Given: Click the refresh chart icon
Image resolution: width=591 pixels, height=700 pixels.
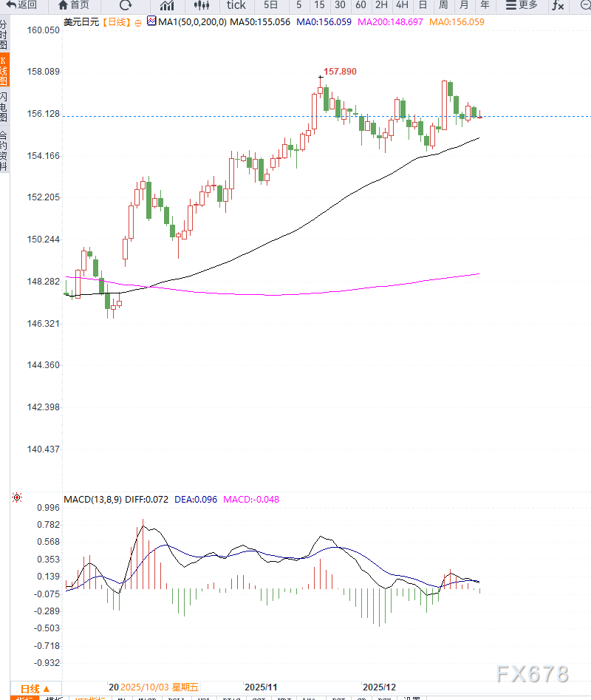Looking at the screenshot, I should 126,5.
